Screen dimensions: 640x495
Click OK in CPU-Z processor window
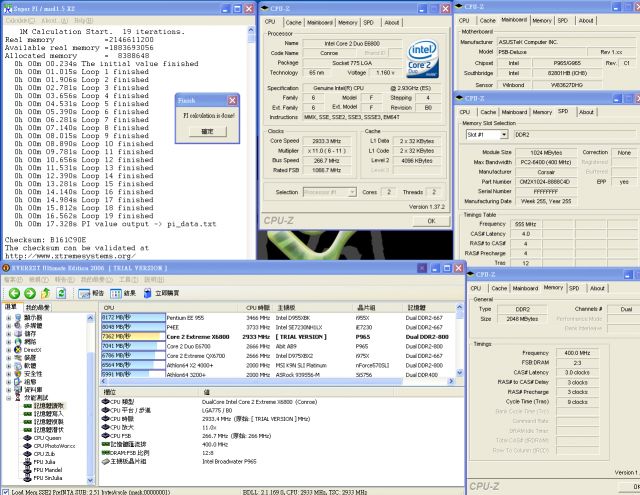point(431,221)
